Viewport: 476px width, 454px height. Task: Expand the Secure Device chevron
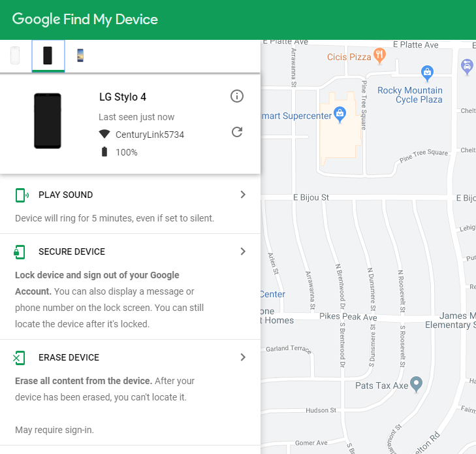(243, 251)
